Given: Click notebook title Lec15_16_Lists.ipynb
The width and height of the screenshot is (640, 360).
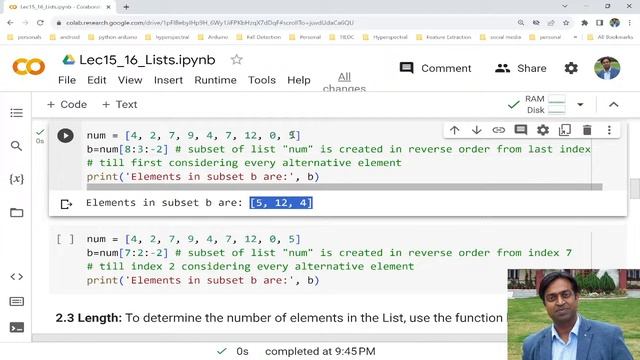Looking at the screenshot, I should coord(147,60).
